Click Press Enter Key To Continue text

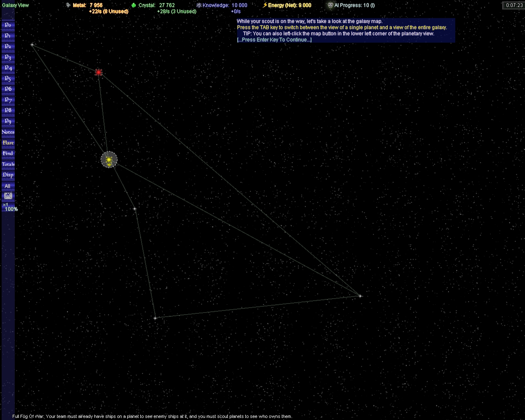274,40
